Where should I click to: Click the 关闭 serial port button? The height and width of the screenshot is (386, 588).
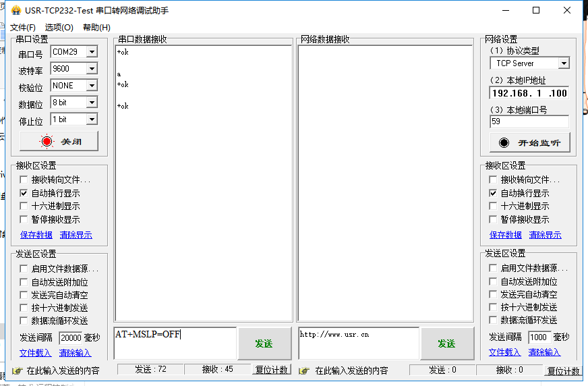[59, 142]
